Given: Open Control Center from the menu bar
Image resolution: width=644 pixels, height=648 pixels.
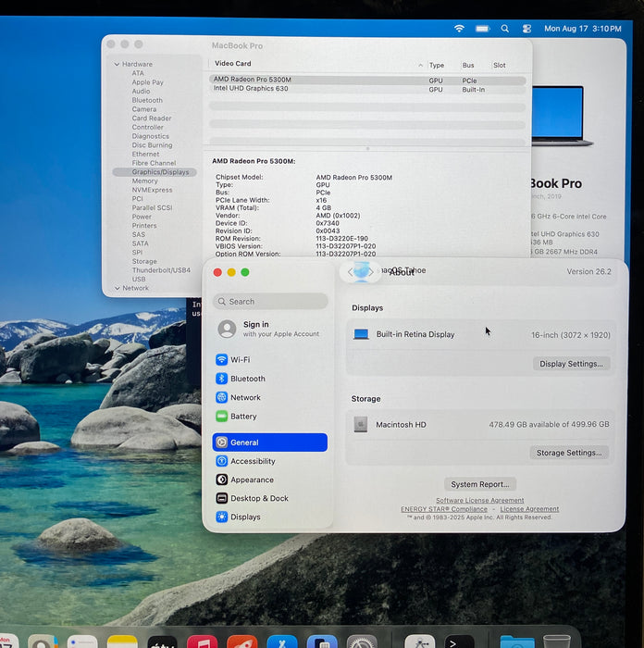Looking at the screenshot, I should click(x=526, y=29).
